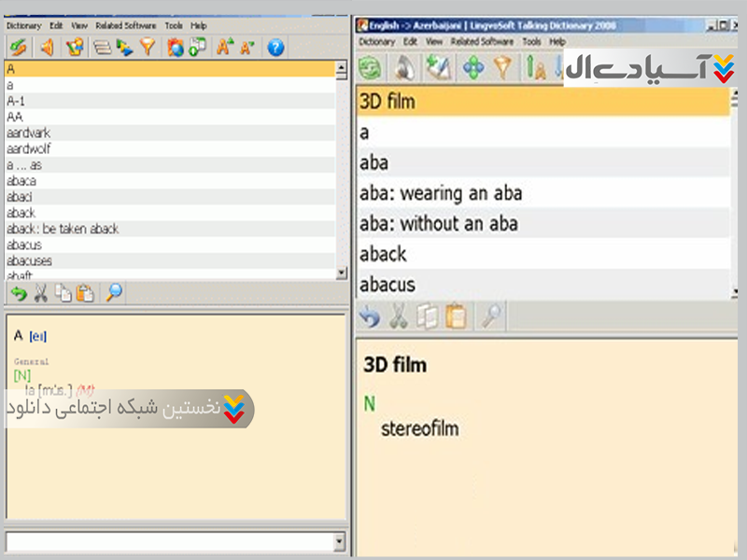The image size is (747, 560).
Task: Decrease font size with smaller A icon
Action: [x=247, y=48]
